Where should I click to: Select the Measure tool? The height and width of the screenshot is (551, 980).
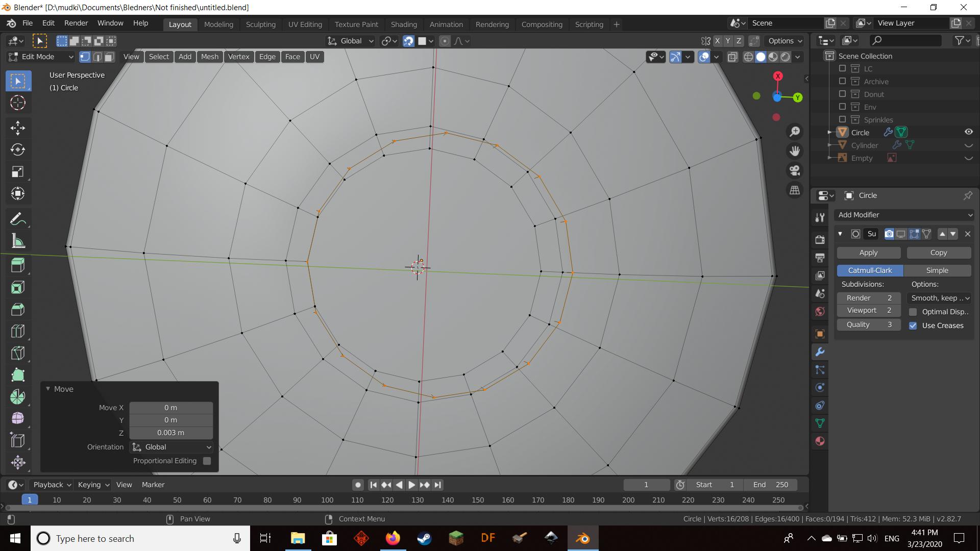pos(18,242)
